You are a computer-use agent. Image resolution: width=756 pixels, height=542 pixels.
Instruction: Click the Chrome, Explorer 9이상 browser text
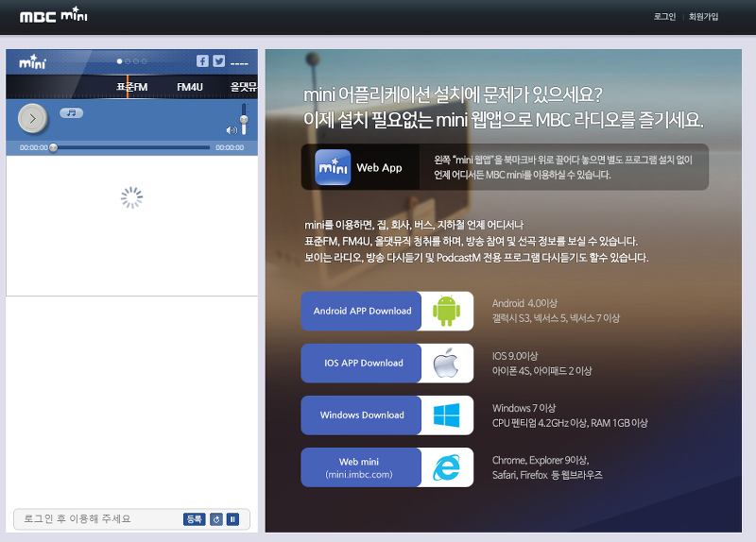point(541,460)
